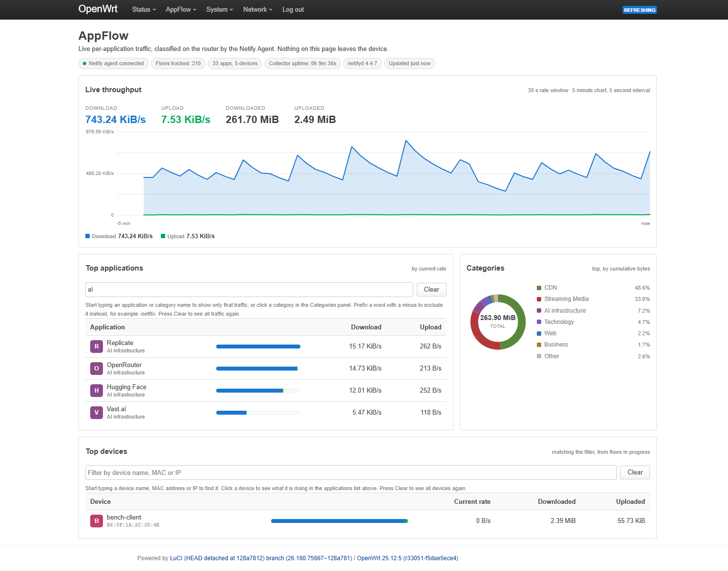The width and height of the screenshot is (728, 571).
Task: Click the Web category swatch
Action: 539,334
